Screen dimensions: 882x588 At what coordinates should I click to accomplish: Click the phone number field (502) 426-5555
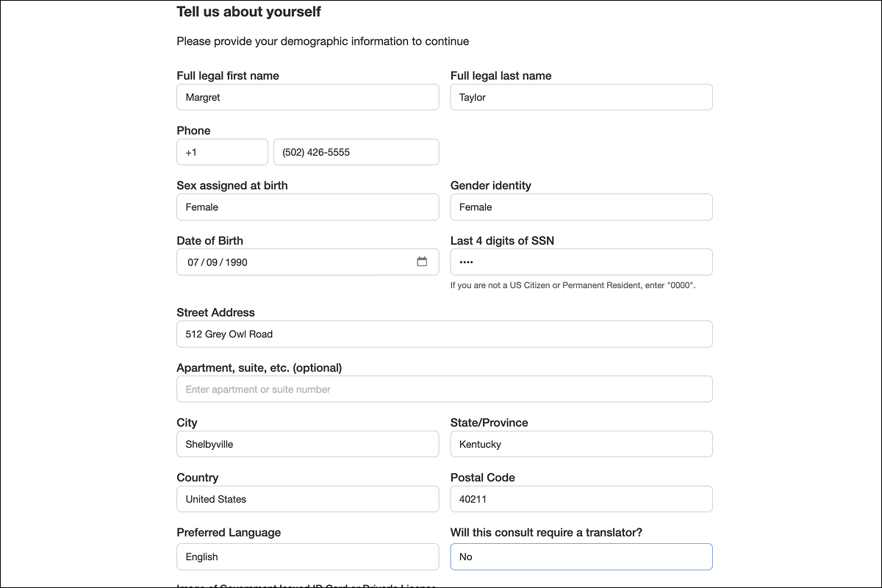click(x=356, y=152)
